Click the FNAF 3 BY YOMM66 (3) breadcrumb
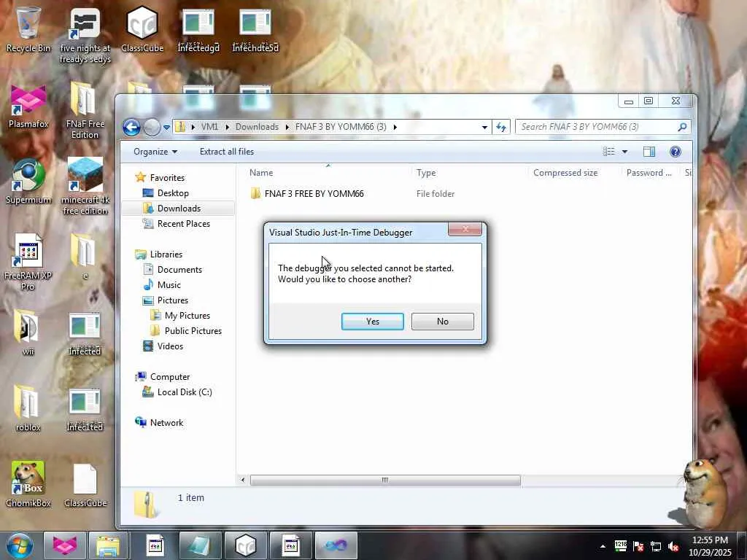Screen dimensions: 747x560 pyautogui.click(x=341, y=127)
